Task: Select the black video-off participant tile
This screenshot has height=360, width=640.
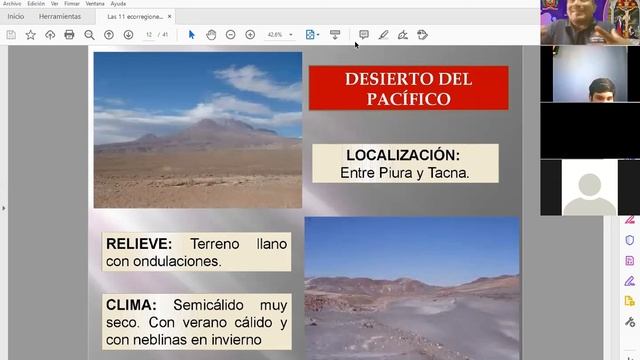Action: point(590,131)
